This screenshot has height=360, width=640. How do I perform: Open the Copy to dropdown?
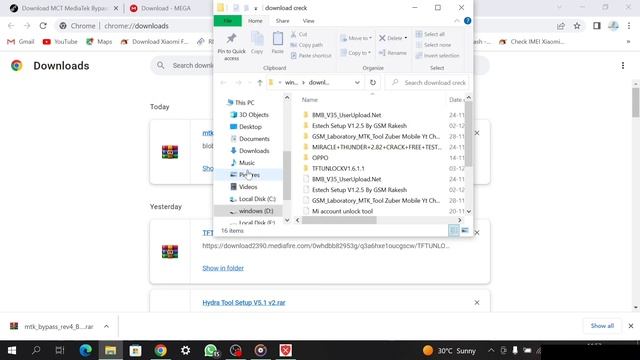point(356,53)
